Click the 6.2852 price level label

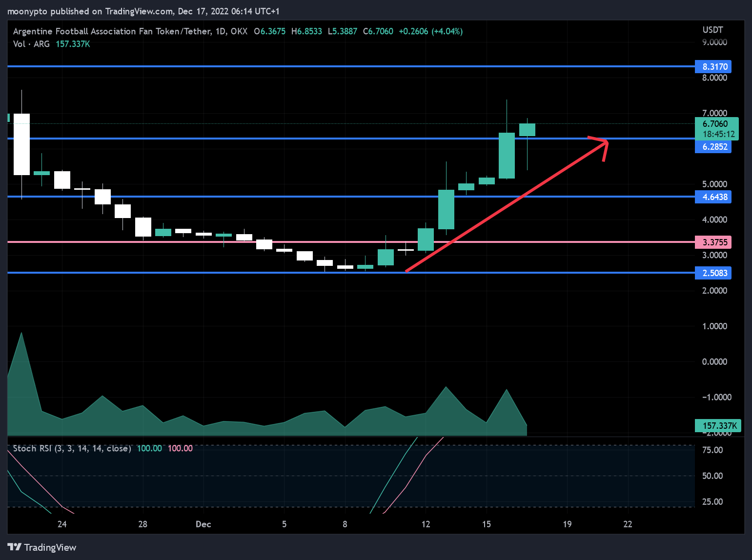713,147
